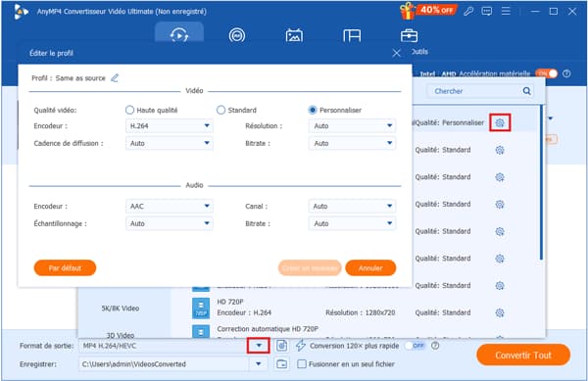588x381 pixels.
Task: Click help icon beside fast conversion toggle
Action: pyautogui.click(x=435, y=346)
